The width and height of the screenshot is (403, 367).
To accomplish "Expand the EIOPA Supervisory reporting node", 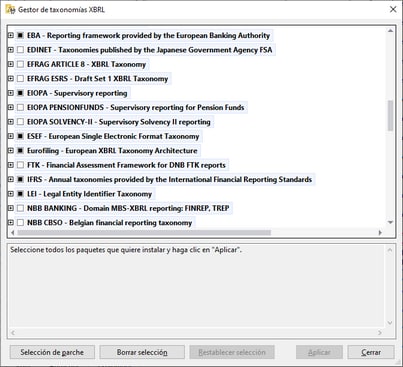I will [x=11, y=93].
